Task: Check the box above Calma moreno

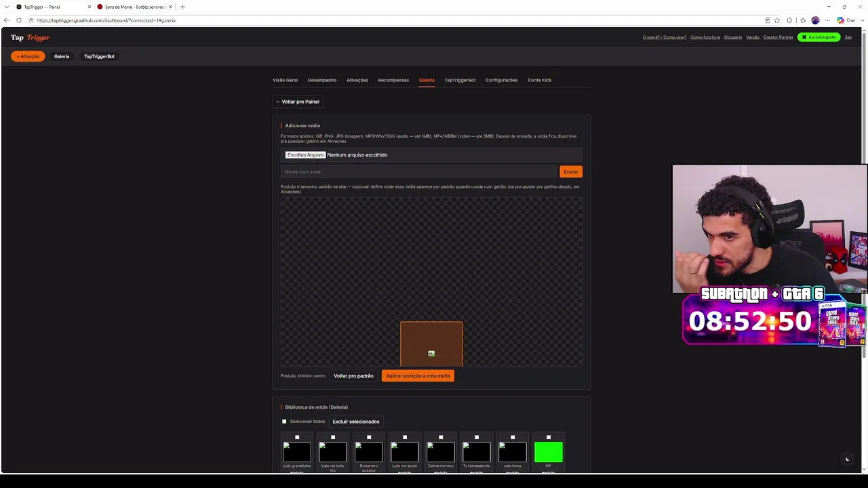Action: pos(441,437)
